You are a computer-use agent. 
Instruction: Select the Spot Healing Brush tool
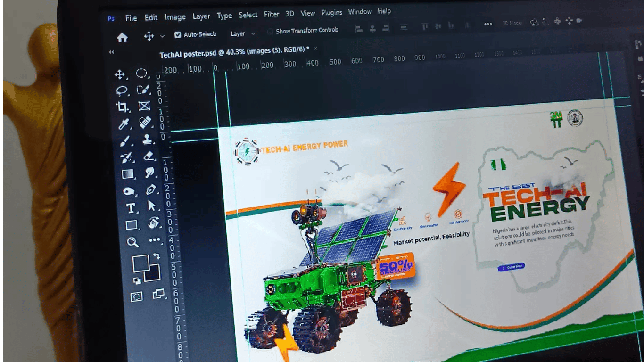click(145, 123)
